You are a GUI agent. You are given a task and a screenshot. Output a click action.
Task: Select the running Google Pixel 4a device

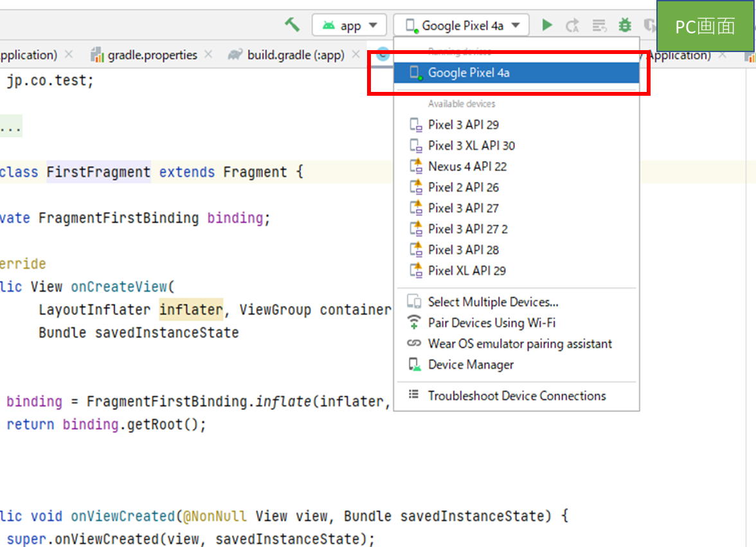(x=516, y=73)
